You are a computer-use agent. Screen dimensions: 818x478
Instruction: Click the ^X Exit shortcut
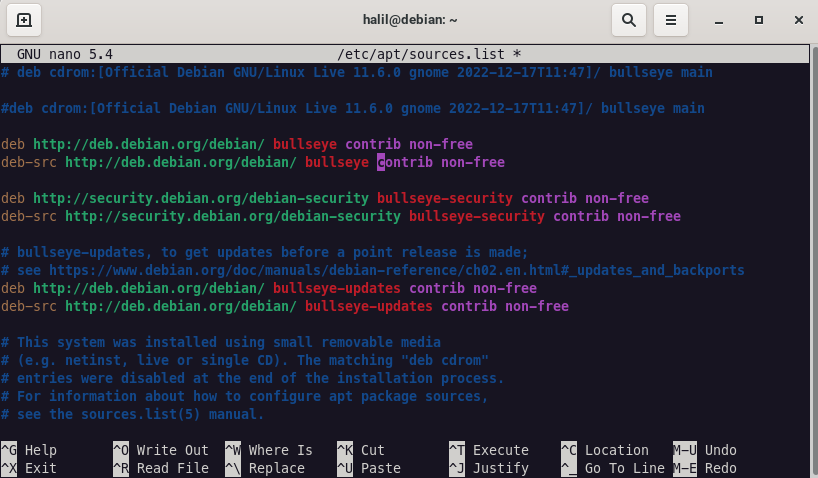pyautogui.click(x=29, y=468)
